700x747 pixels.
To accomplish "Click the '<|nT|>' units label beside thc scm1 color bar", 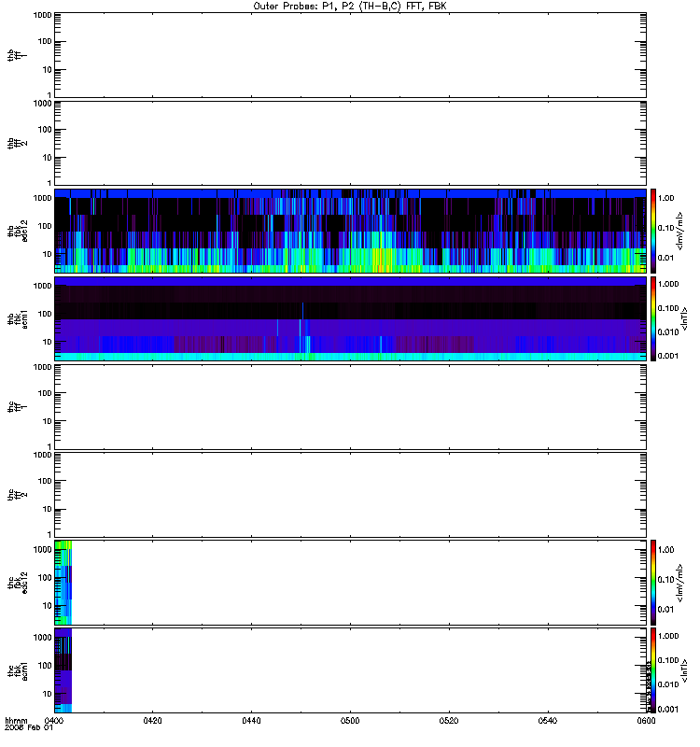I will click(x=684, y=670).
